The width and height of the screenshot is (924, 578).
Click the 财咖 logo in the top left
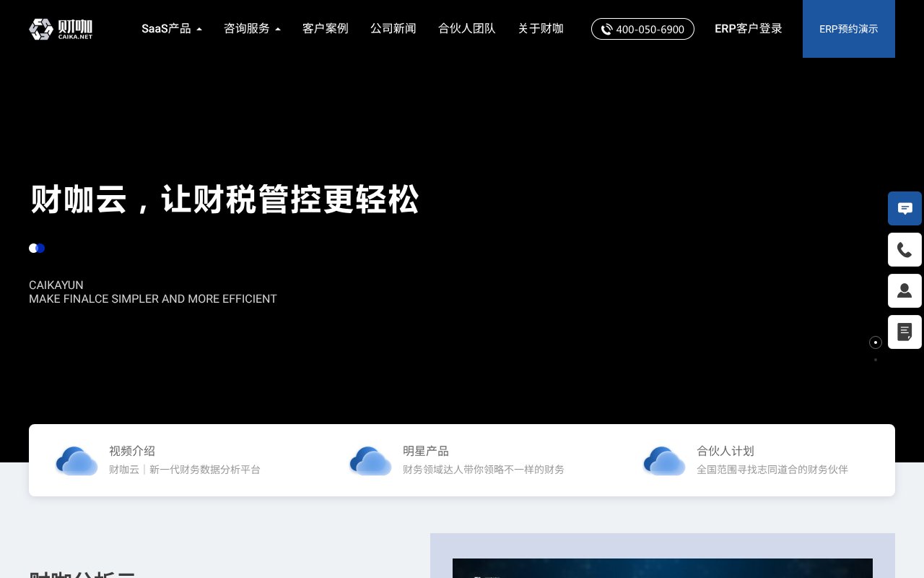click(61, 29)
